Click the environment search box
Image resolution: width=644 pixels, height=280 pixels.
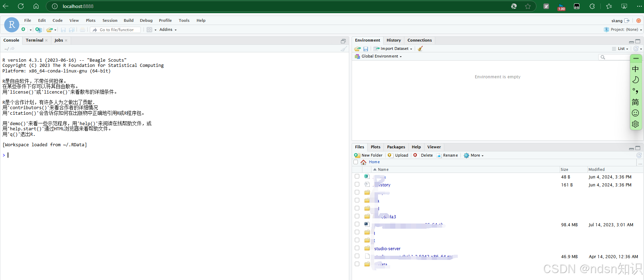point(615,57)
